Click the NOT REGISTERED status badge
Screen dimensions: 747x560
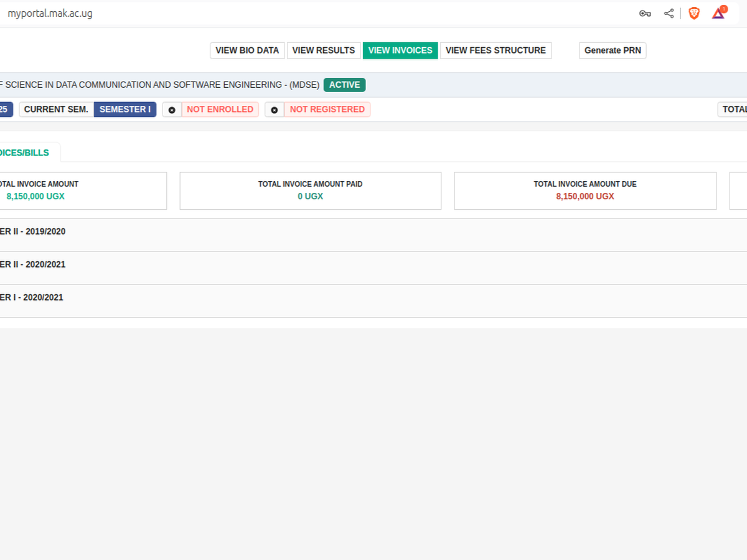pos(327,110)
